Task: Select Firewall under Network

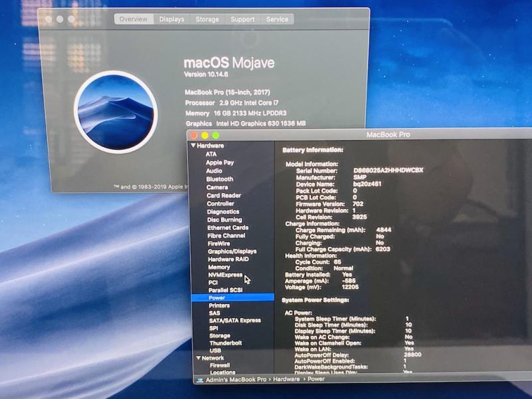Action: (220, 365)
